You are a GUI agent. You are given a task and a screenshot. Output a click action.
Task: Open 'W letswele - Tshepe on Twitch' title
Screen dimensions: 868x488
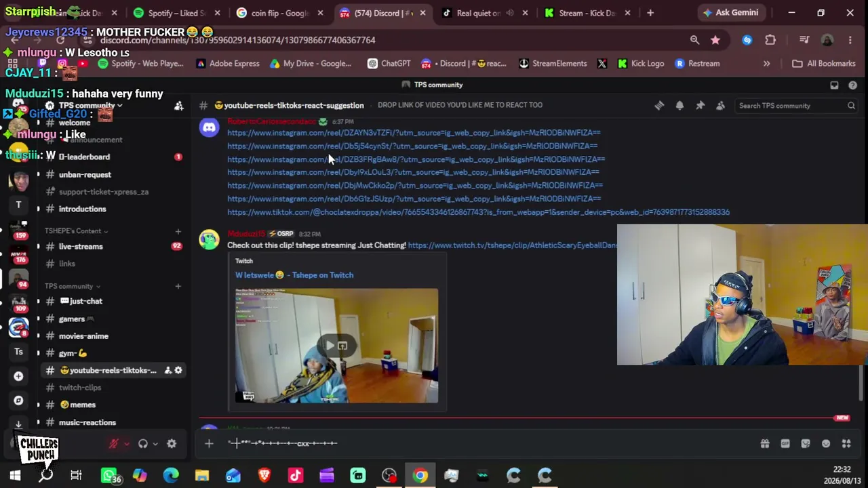pyautogui.click(x=294, y=275)
